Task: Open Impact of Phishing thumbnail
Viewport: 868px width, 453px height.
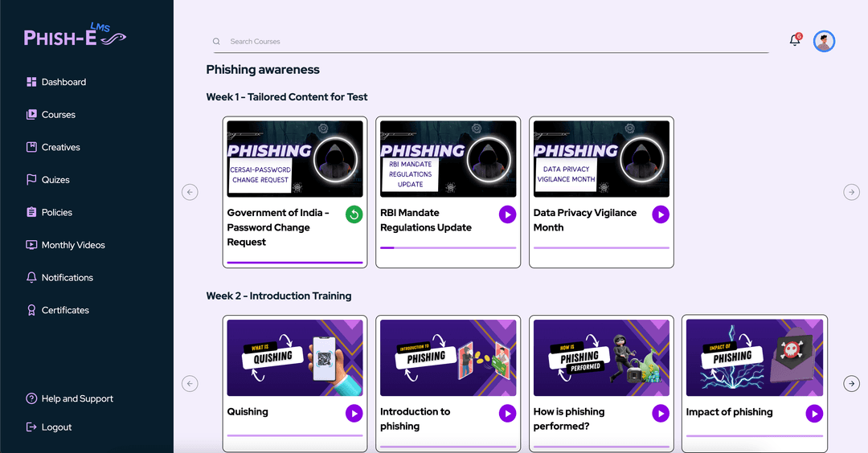Action: point(755,357)
